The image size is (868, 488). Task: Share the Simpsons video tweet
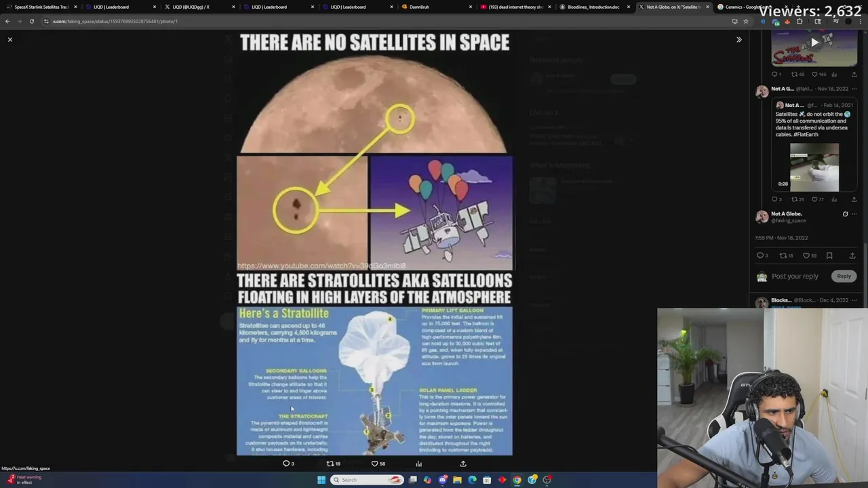pyautogui.click(x=854, y=75)
